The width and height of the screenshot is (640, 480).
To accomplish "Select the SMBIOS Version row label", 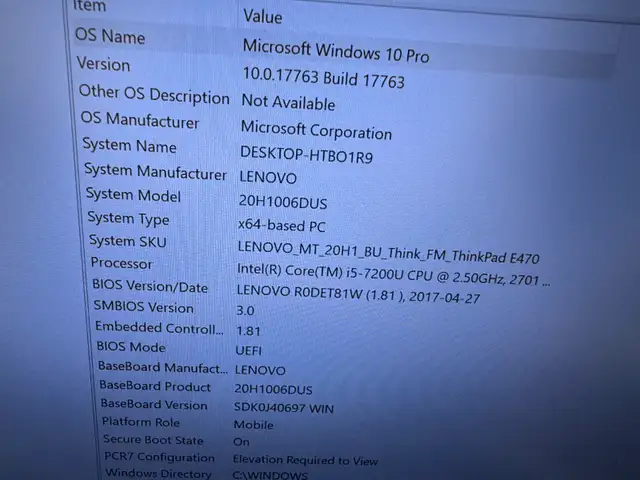I will pyautogui.click(x=143, y=307).
